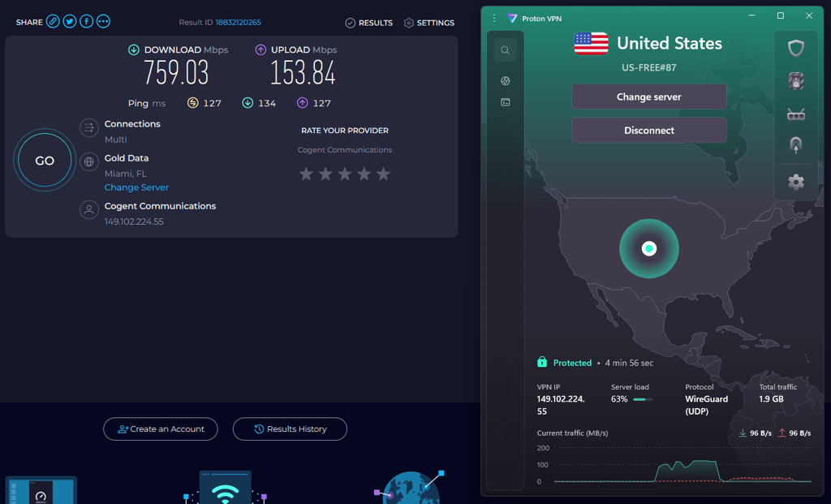Rate provider with first star

click(306, 174)
